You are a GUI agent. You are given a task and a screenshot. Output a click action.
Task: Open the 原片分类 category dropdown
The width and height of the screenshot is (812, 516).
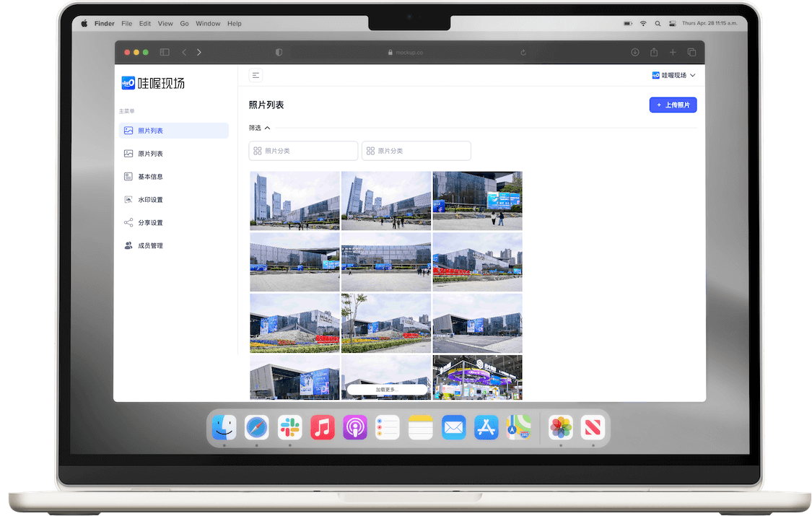coord(416,151)
